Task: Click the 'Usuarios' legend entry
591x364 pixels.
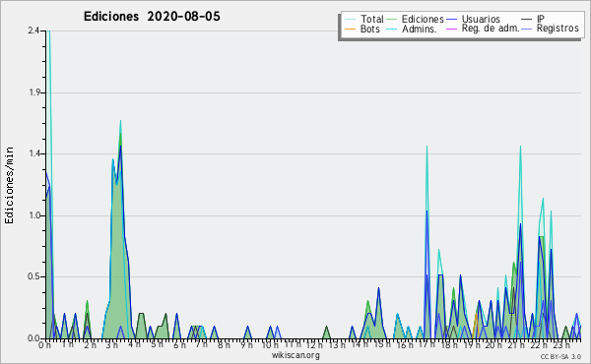Action: tap(481, 19)
